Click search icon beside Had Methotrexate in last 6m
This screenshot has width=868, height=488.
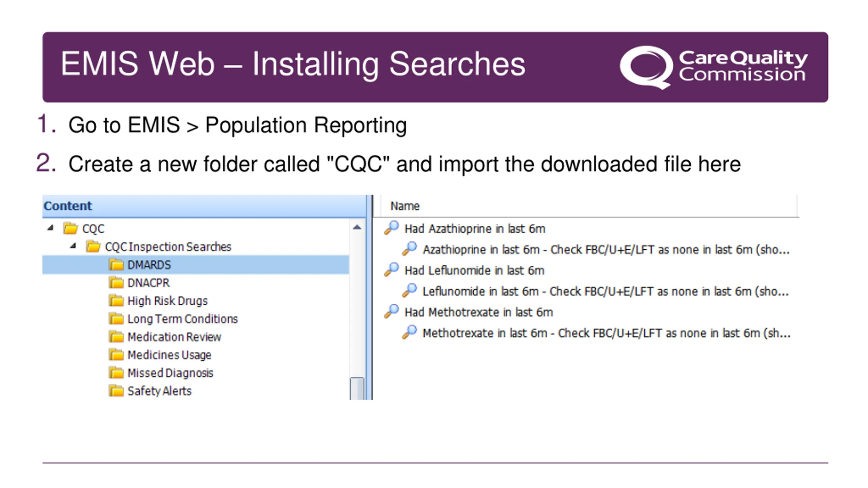click(392, 311)
